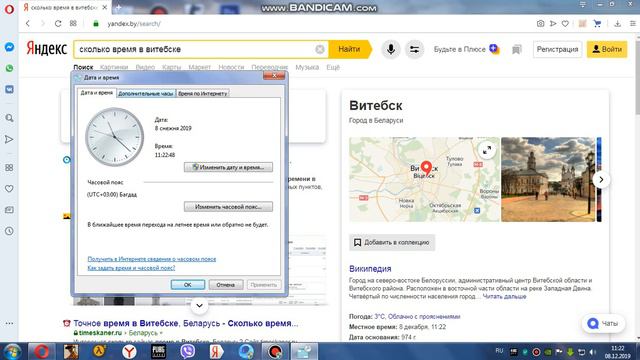
Task: Expand the collapsed result with down chevron
Action: click(x=199, y=305)
